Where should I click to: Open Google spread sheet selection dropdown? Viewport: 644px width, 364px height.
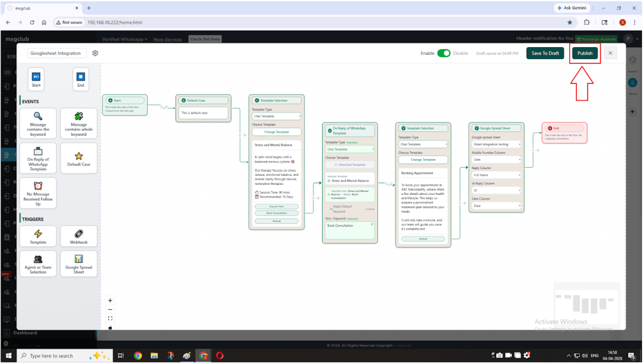(x=496, y=144)
